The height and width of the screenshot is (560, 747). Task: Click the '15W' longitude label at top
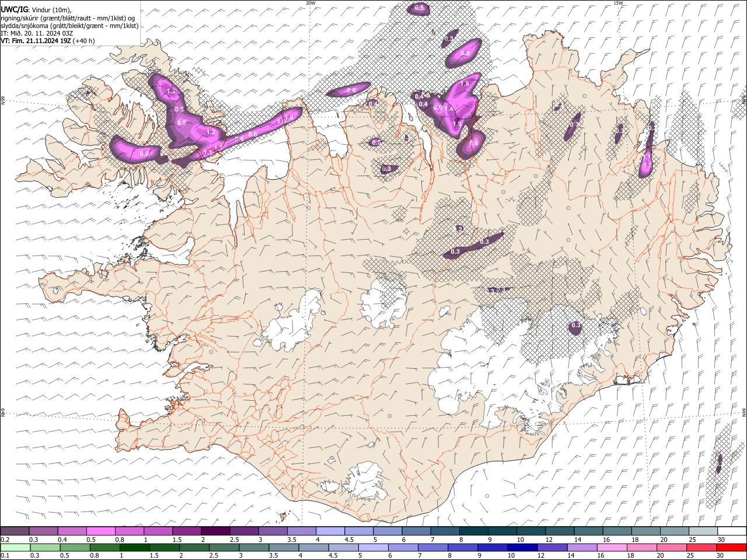point(618,3)
